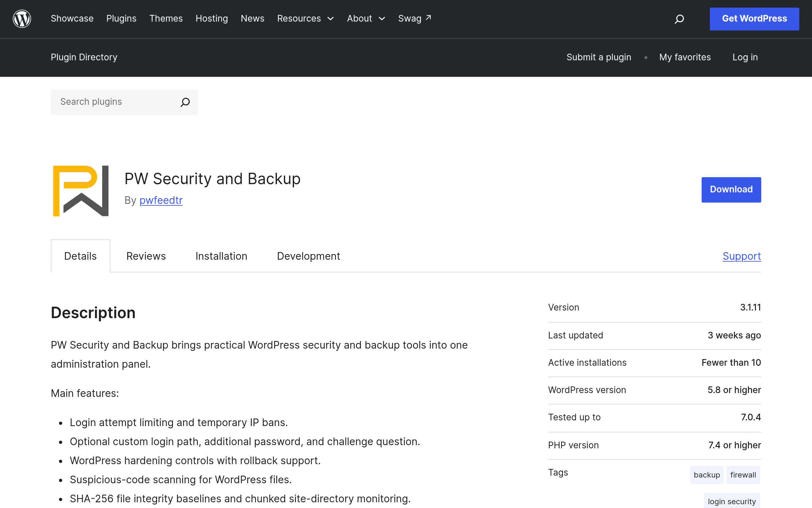
Task: Click the PHP version label
Action: click(x=573, y=445)
